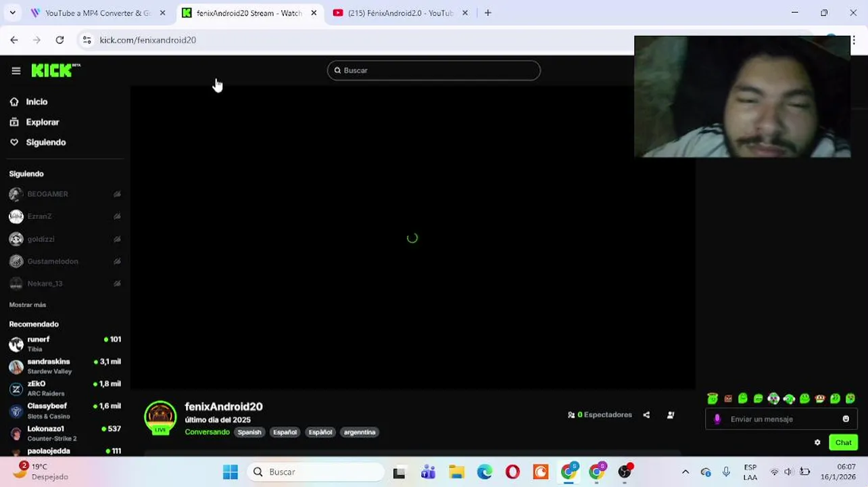
Task: Open Siguiendo in the sidebar
Action: point(45,142)
